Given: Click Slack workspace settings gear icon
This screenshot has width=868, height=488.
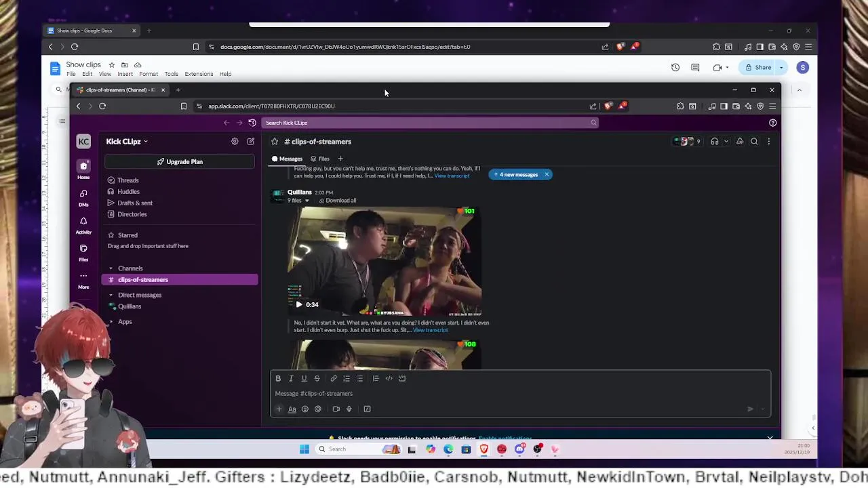Looking at the screenshot, I should click(x=235, y=142).
